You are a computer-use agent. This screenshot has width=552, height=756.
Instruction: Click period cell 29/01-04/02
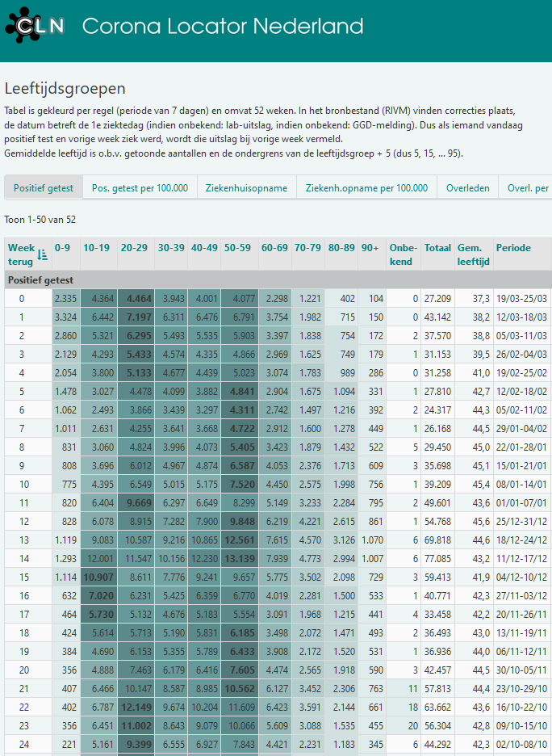(x=521, y=429)
